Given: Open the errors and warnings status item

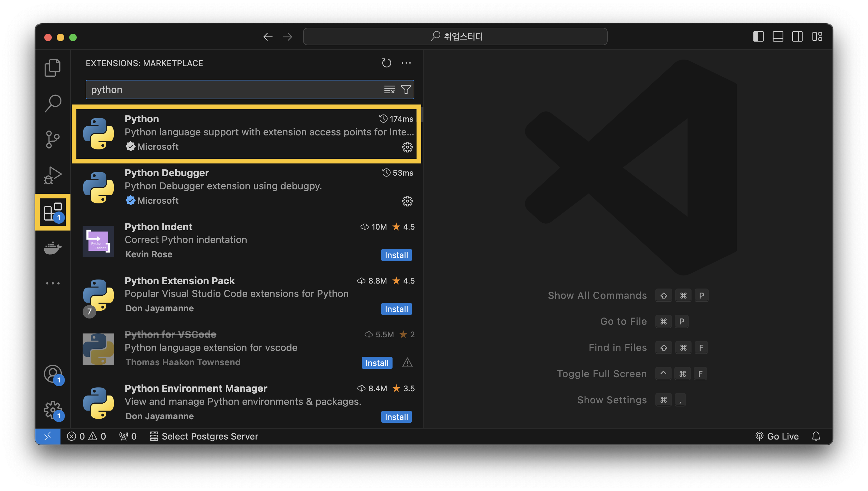Looking at the screenshot, I should (x=86, y=436).
